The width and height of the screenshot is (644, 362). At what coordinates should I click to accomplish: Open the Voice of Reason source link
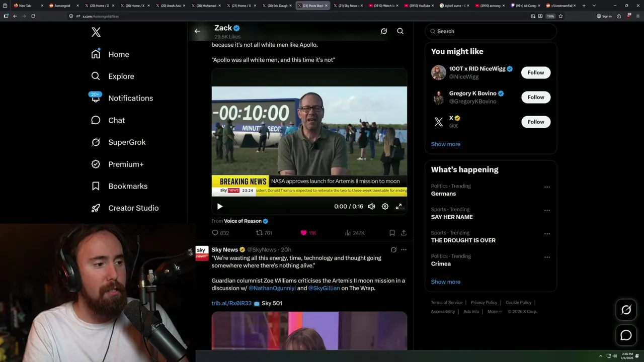point(243,221)
